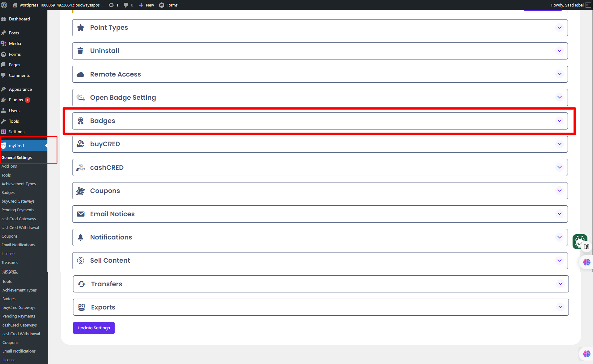The image size is (593, 364).
Task: Click the Settings sliders icon in sidebar
Action: coord(4,132)
